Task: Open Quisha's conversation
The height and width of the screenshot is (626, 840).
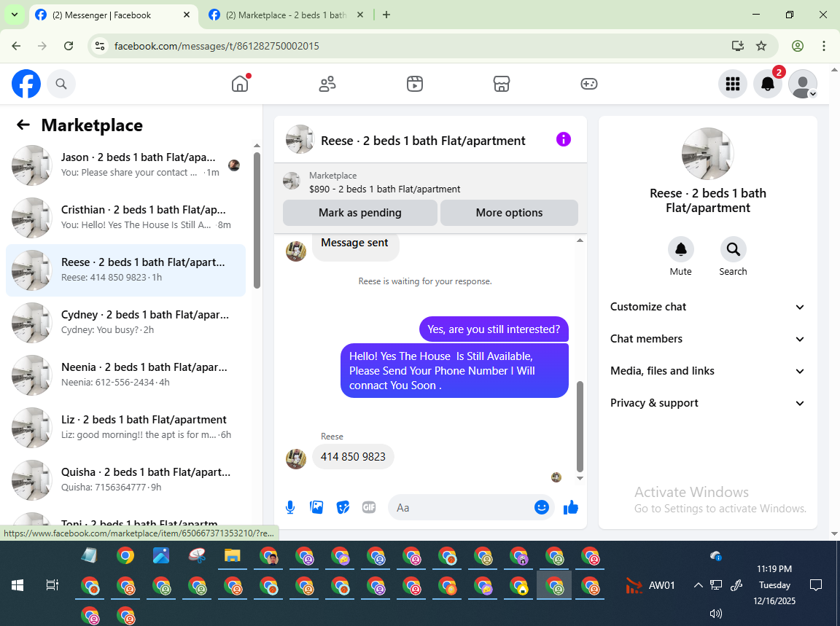Action: pyautogui.click(x=126, y=480)
